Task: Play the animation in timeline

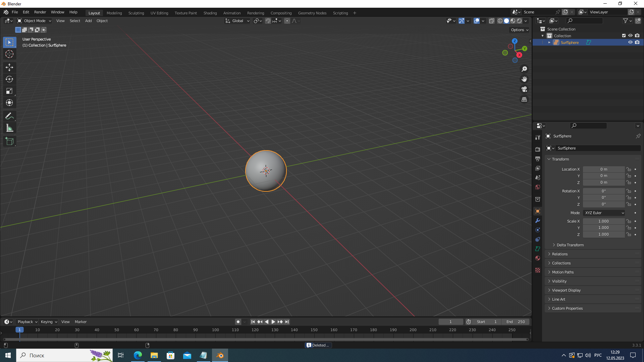Action: pyautogui.click(x=273, y=322)
